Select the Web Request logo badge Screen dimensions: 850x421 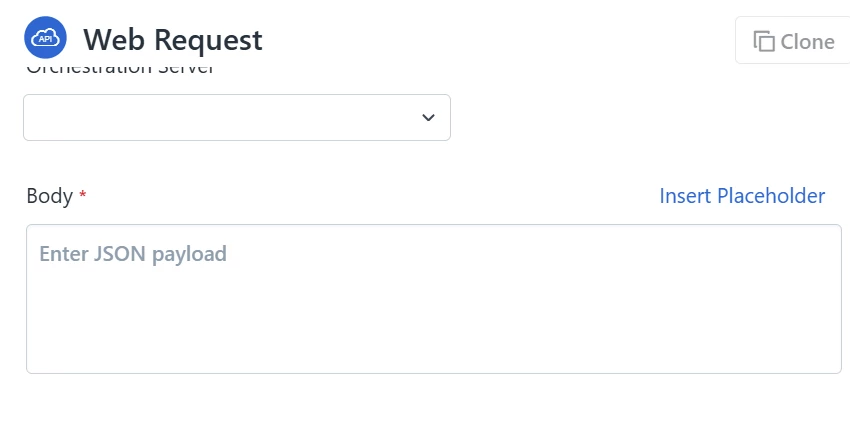(45, 38)
